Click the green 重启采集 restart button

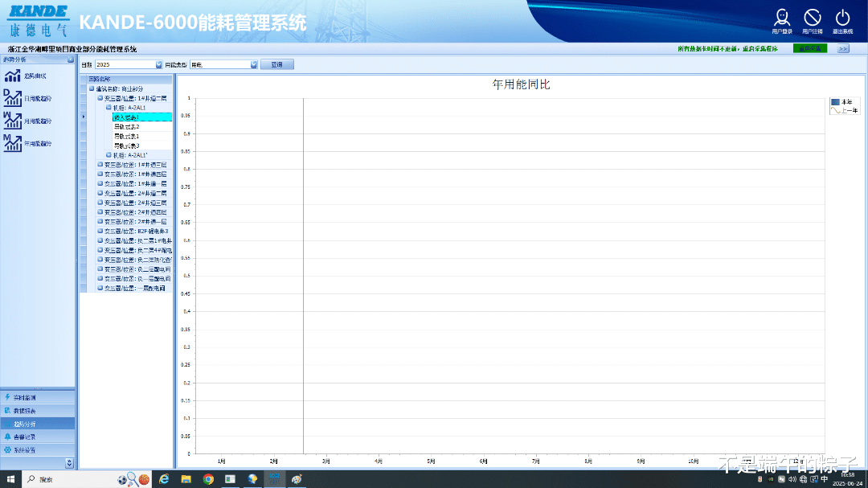pyautogui.click(x=810, y=49)
